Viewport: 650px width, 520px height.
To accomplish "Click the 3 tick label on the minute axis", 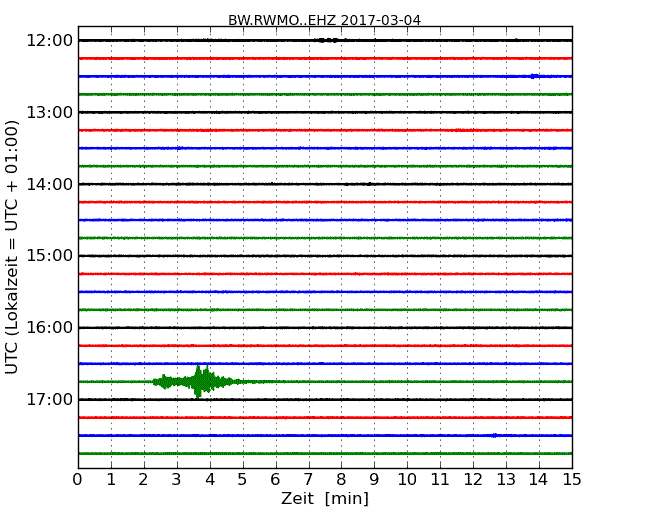I will 177,480.
